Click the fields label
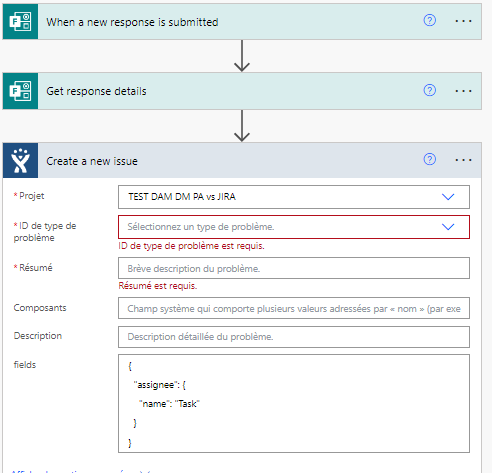 pyautogui.click(x=25, y=365)
